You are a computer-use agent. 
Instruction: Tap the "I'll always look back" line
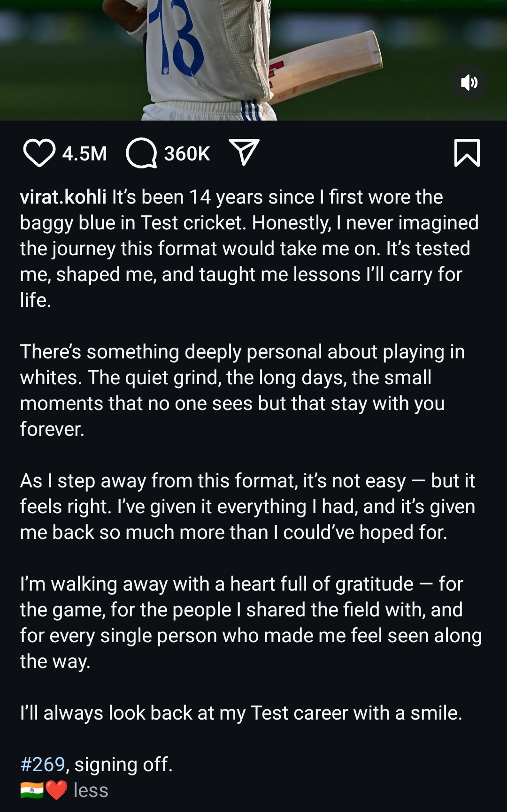coord(241,713)
